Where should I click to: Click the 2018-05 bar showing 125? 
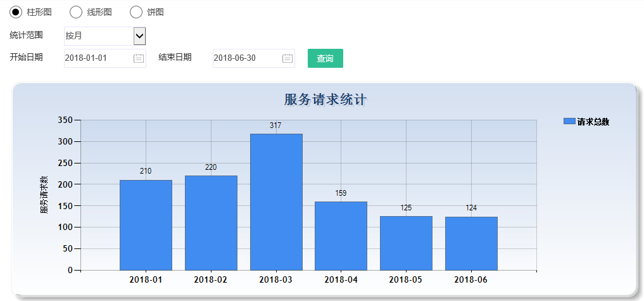406,243
